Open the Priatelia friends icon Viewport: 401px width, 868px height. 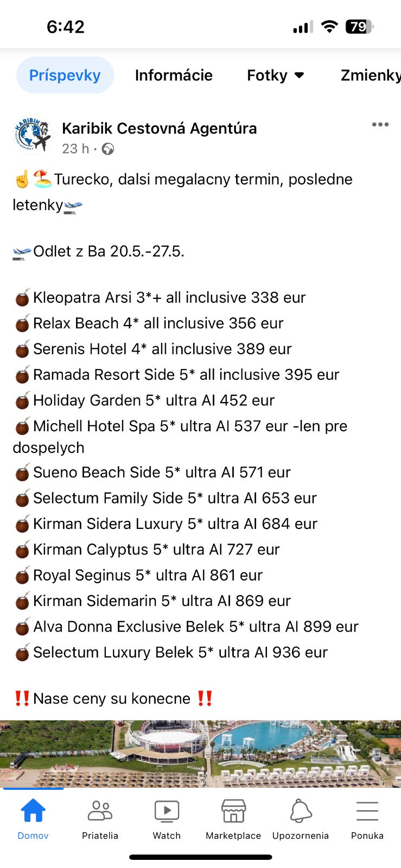click(x=100, y=812)
